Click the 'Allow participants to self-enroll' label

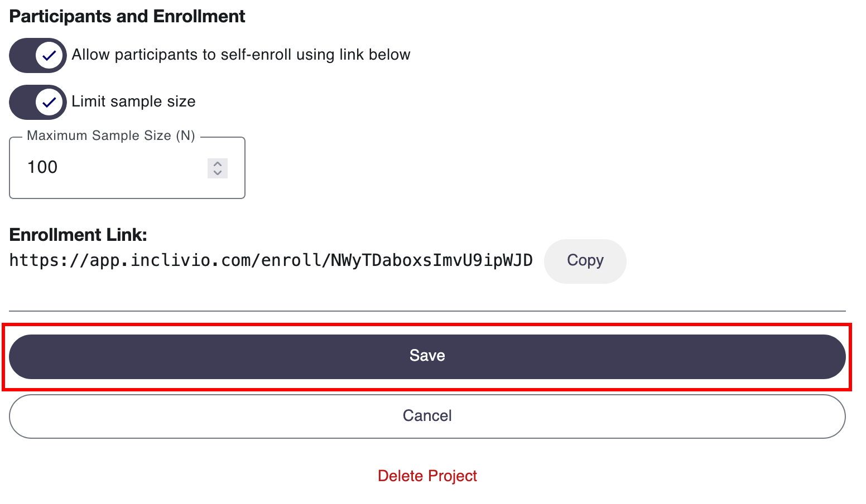241,55
